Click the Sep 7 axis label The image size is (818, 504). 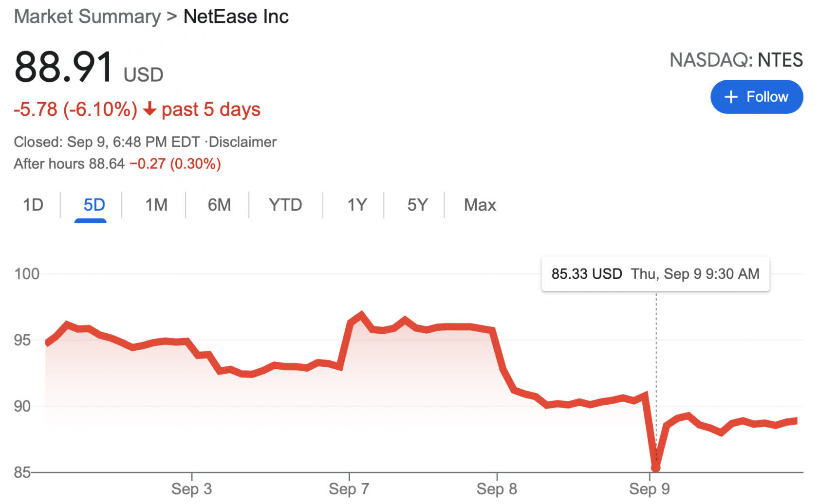[x=349, y=489]
